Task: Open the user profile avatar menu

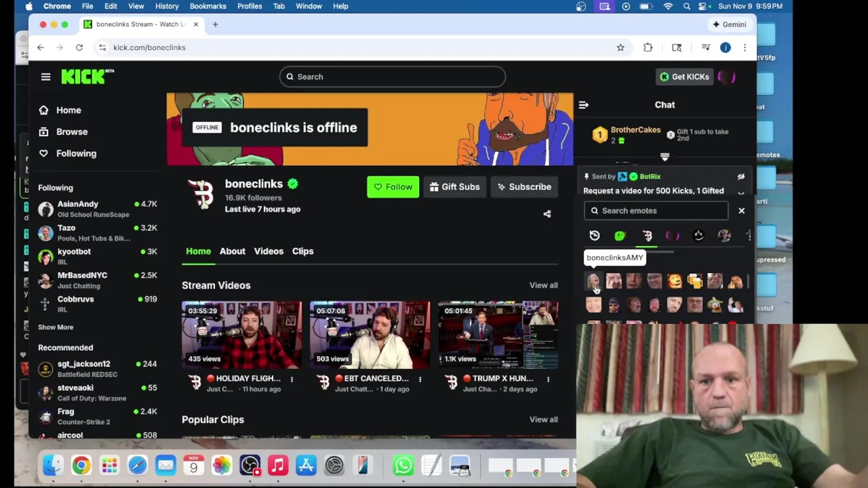Action: tap(726, 77)
